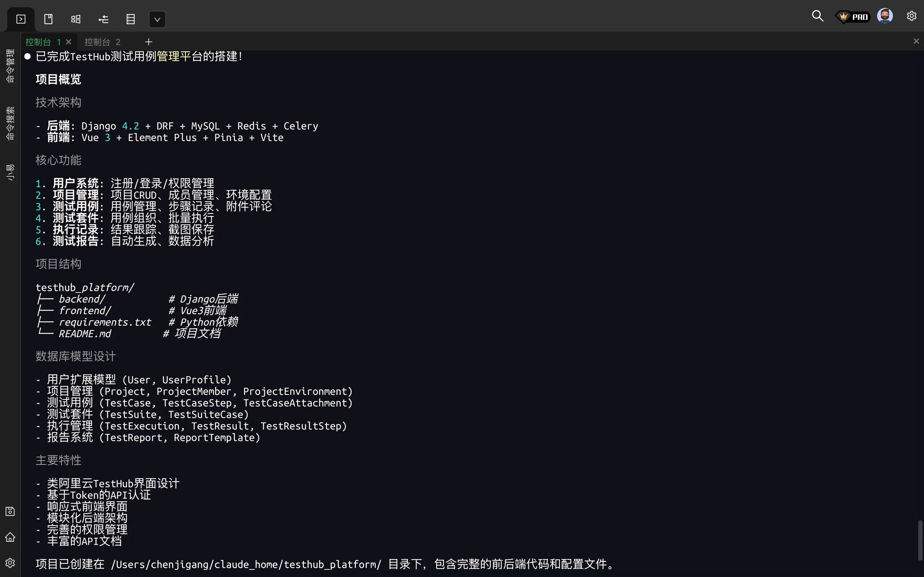Click the port forwarding arrows icon

click(104, 19)
